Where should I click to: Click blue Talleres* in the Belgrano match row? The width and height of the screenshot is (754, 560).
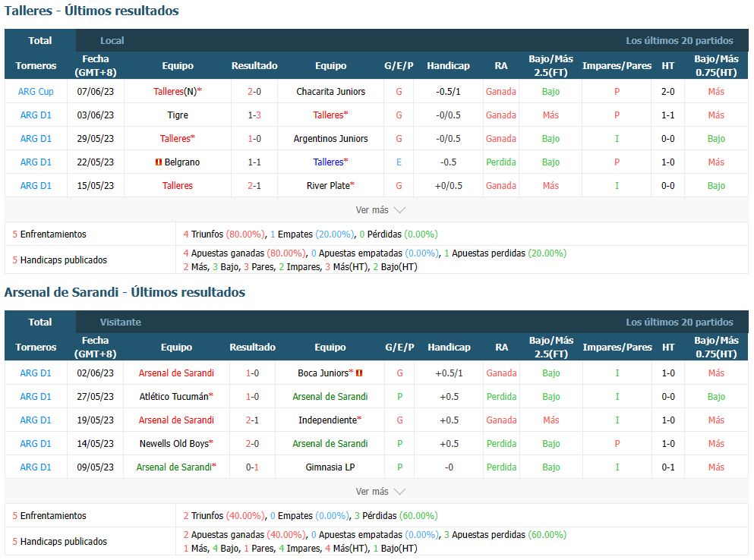[x=331, y=162]
